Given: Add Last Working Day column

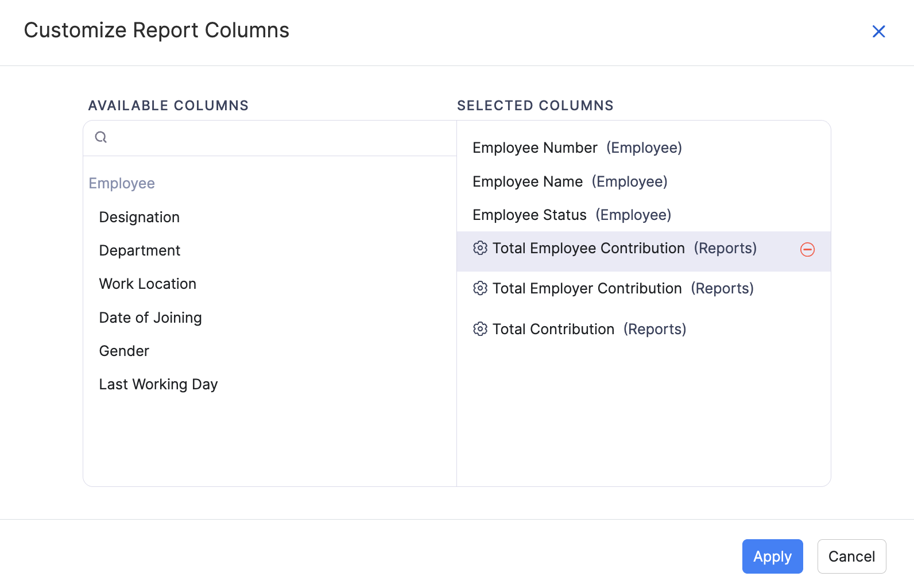Looking at the screenshot, I should pyautogui.click(x=158, y=384).
